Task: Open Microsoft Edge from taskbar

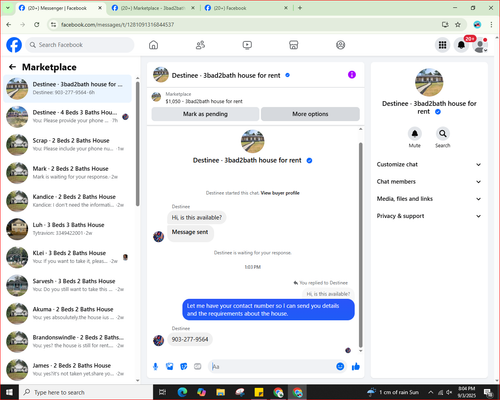Action: (x=182, y=392)
